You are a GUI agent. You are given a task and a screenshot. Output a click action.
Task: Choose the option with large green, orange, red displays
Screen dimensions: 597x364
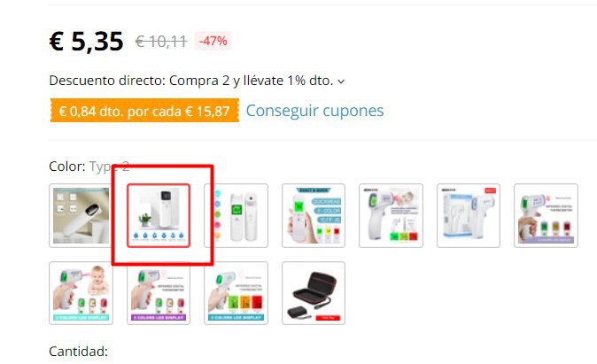click(x=236, y=293)
